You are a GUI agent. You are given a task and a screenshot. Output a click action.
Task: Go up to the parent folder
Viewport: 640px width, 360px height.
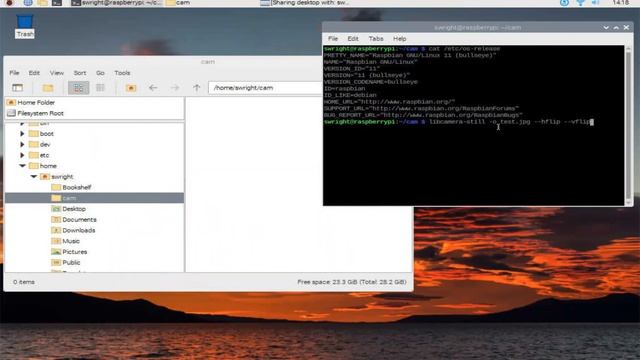pyautogui.click(x=197, y=88)
